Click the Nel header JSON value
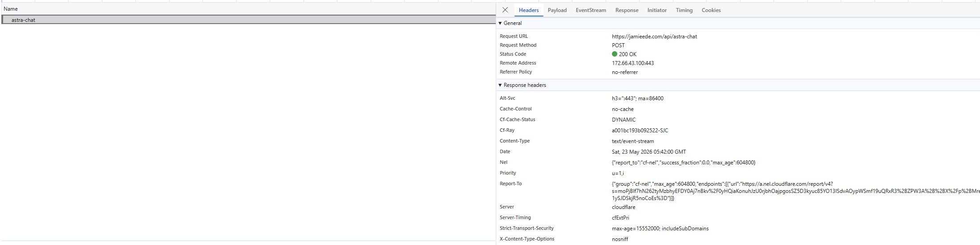 [684, 163]
